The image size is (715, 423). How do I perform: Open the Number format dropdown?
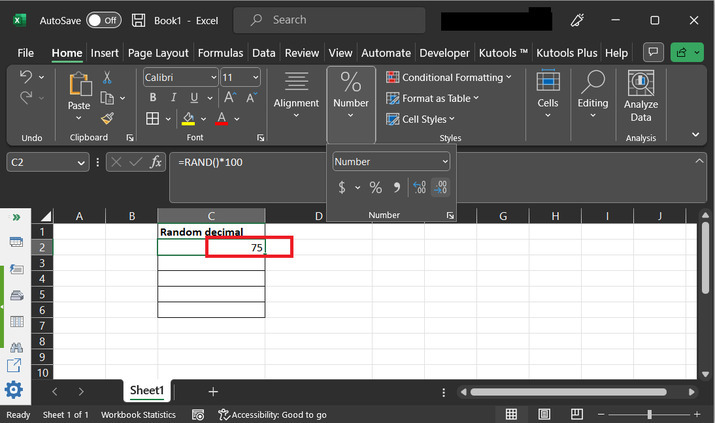[391, 161]
